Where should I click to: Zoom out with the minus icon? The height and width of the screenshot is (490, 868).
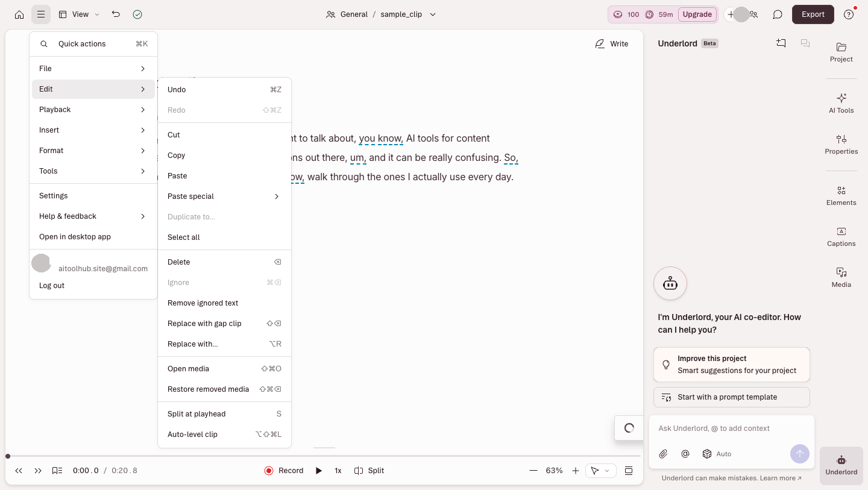[533, 471]
